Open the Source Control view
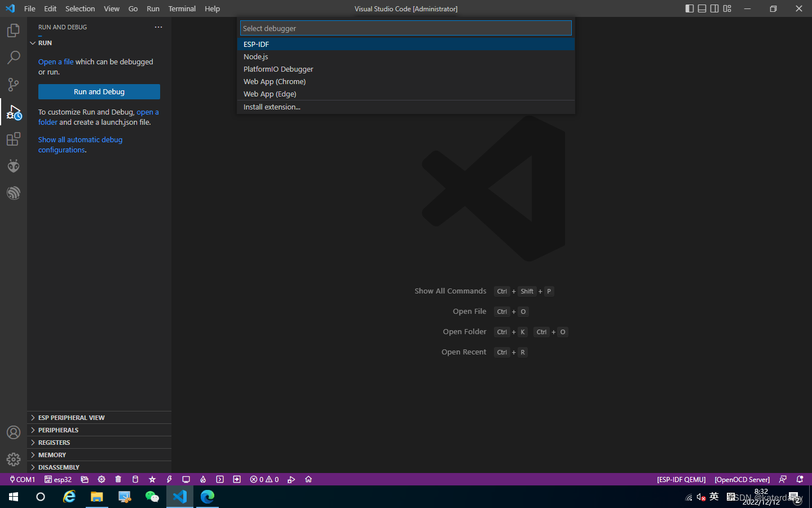Screen dimensions: 812x508 [14, 85]
